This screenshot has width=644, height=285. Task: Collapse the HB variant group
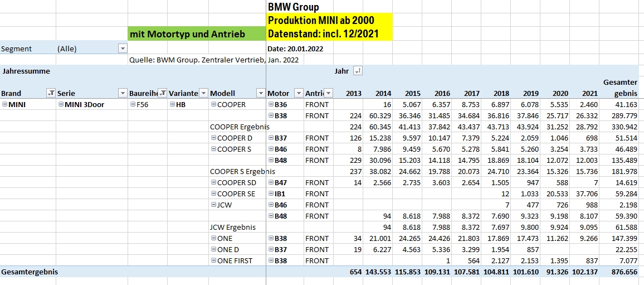tap(172, 104)
